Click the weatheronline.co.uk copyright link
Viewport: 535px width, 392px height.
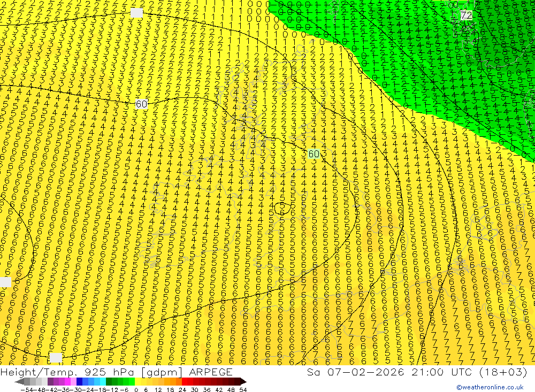[490, 387]
